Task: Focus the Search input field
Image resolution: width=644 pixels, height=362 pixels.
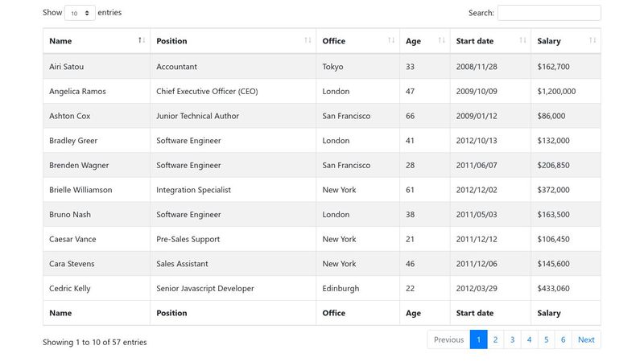Action: click(x=549, y=13)
